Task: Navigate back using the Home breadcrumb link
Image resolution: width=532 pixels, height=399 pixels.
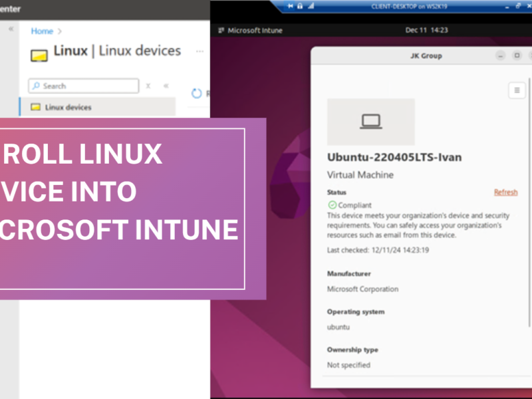Action: coord(41,31)
